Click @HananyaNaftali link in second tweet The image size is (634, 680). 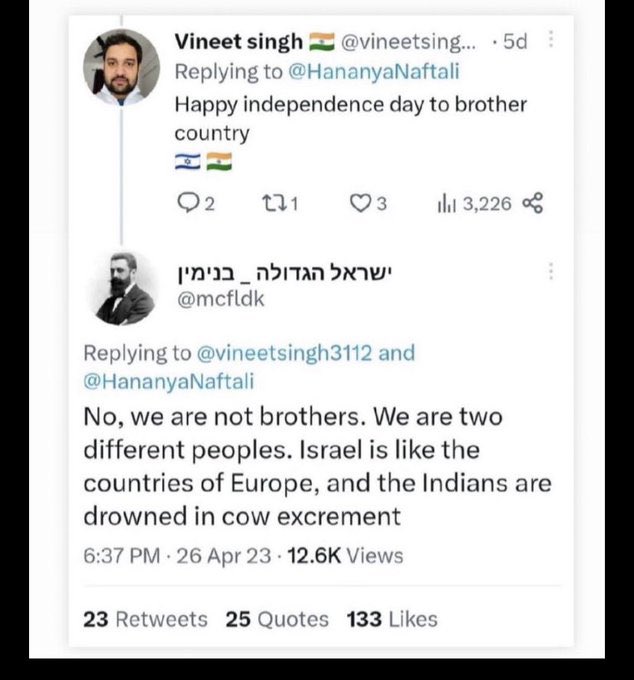[x=169, y=382]
